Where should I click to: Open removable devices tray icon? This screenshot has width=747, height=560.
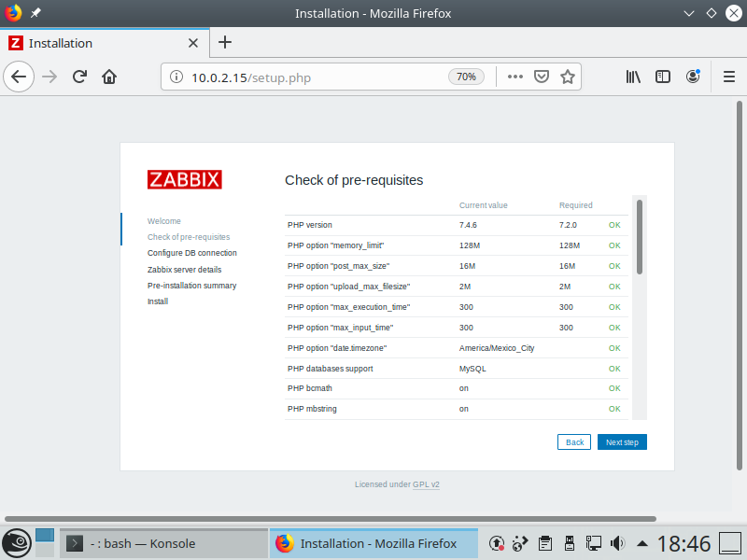(569, 543)
